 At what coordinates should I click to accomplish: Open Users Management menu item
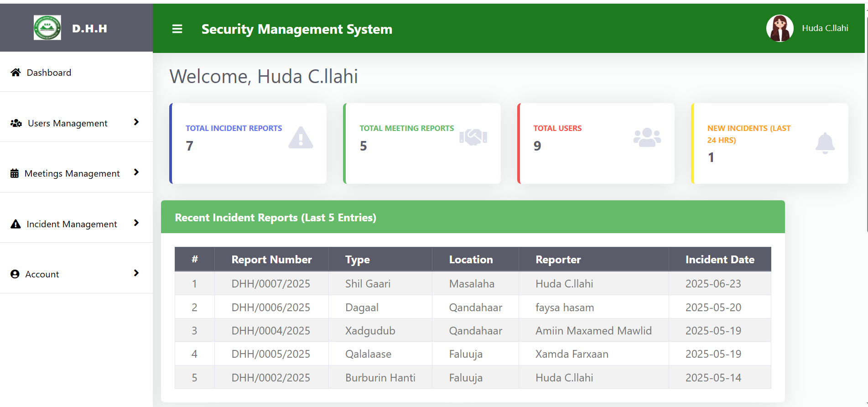click(76, 123)
